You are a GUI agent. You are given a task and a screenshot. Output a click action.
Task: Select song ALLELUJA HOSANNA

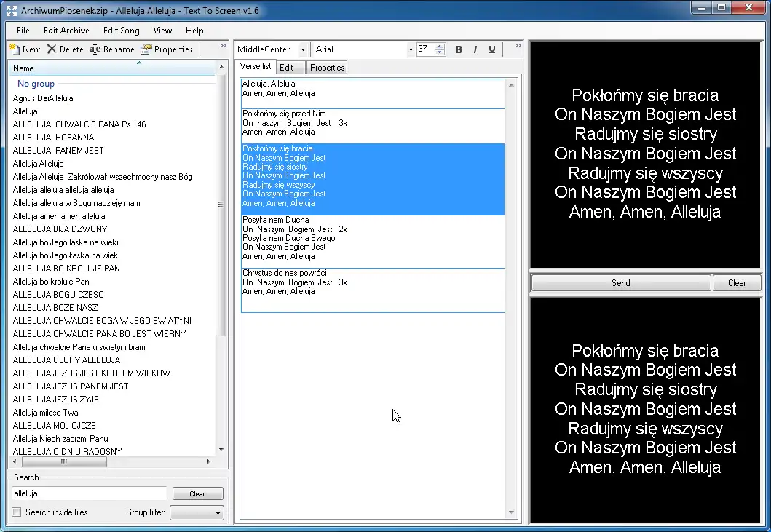(53, 137)
